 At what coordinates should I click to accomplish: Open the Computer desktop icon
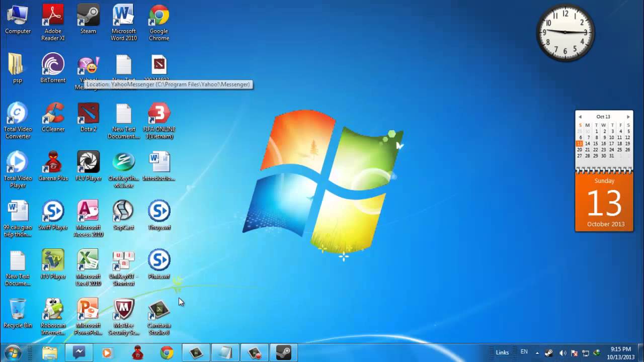[18, 20]
